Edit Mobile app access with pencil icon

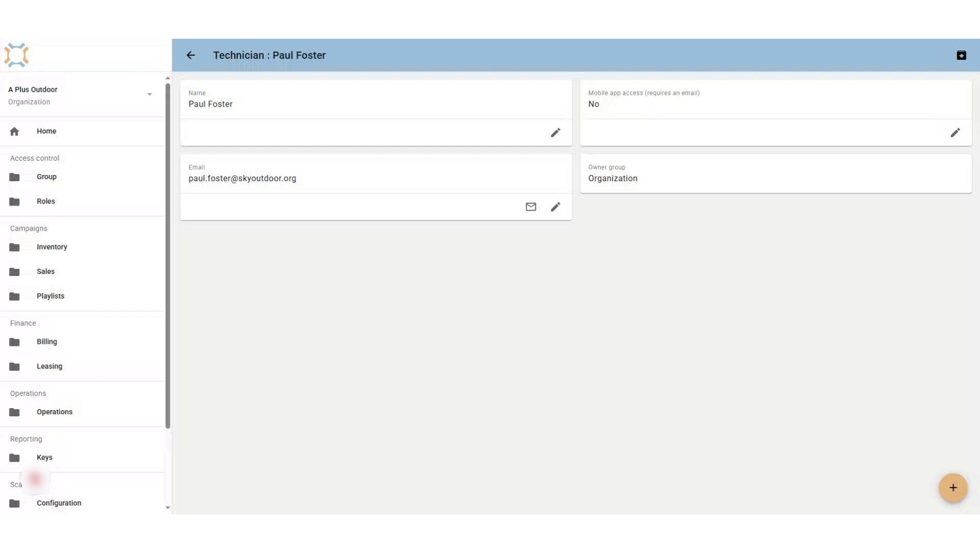point(955,133)
